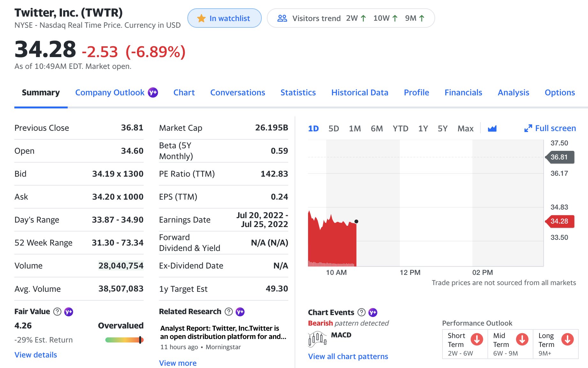Toggle the In watchlist button
This screenshot has height=368, width=588.
point(224,18)
